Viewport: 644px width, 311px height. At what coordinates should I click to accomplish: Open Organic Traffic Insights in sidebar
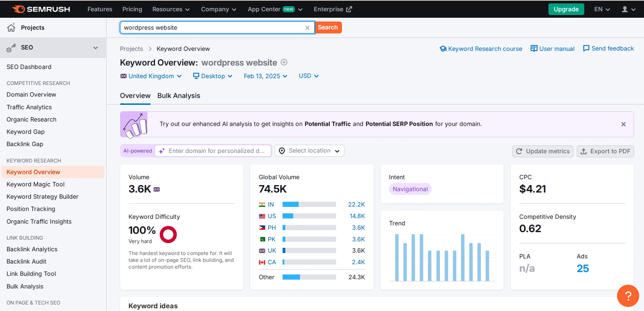coord(39,222)
